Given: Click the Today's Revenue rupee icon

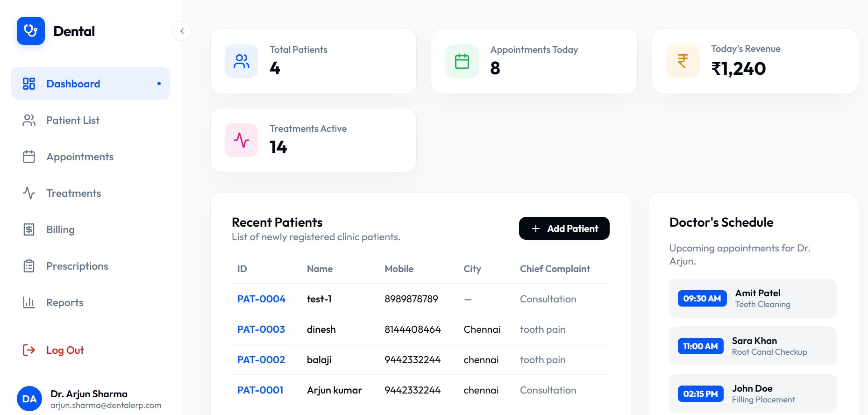Looking at the screenshot, I should pyautogui.click(x=683, y=61).
